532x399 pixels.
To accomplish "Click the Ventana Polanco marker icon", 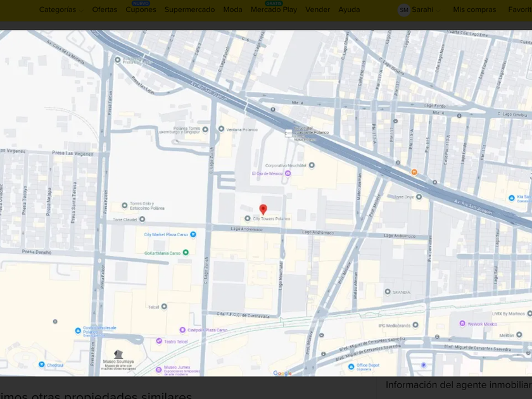I will tap(221, 129).
